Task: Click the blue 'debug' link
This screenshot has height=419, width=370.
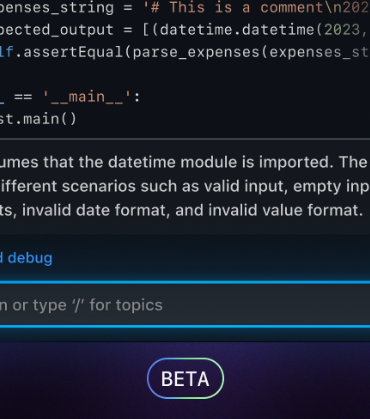Action: pos(30,258)
